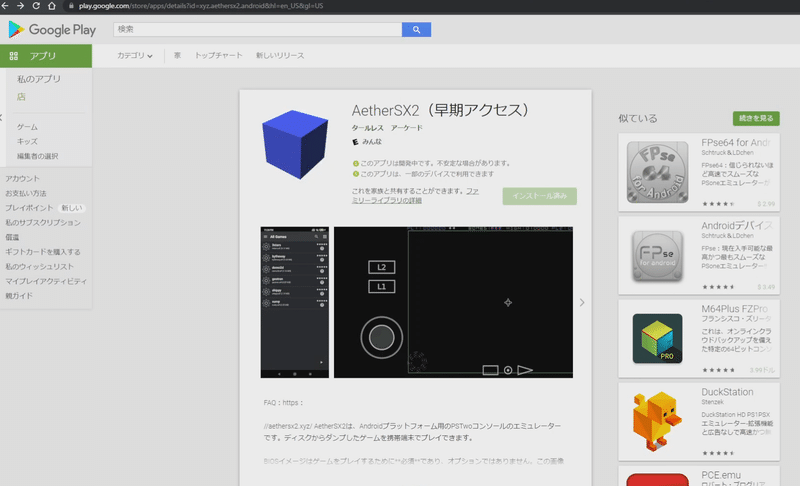Screen dimensions: 800x486
Task: Open the DuckStation duck app icon
Action: click(x=657, y=421)
